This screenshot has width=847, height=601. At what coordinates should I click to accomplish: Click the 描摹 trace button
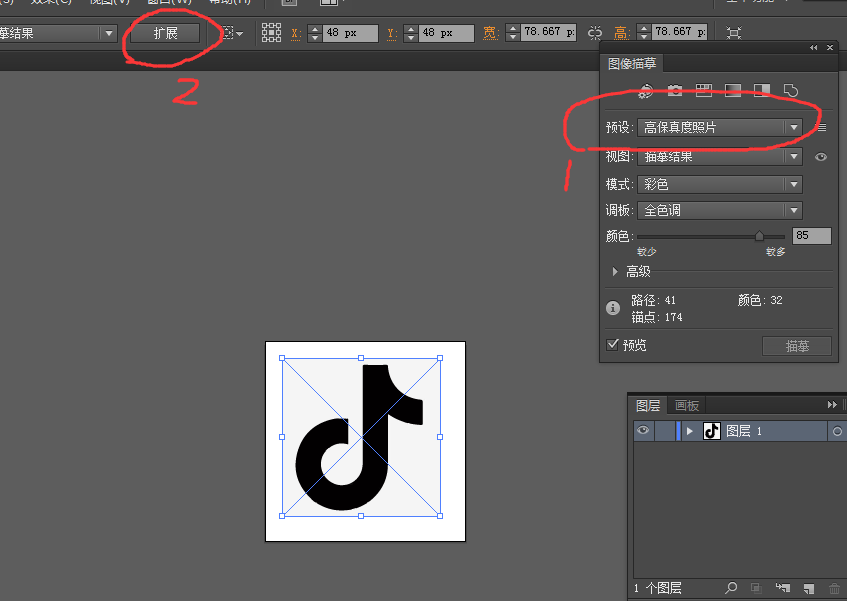click(x=796, y=346)
